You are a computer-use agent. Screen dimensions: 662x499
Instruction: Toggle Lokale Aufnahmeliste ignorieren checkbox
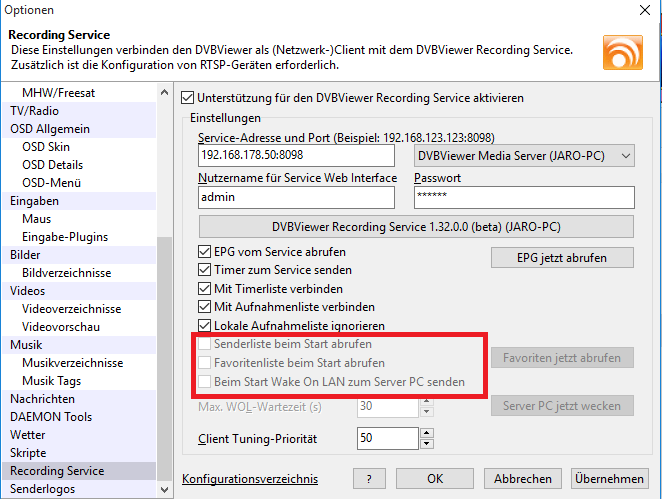[x=204, y=326]
